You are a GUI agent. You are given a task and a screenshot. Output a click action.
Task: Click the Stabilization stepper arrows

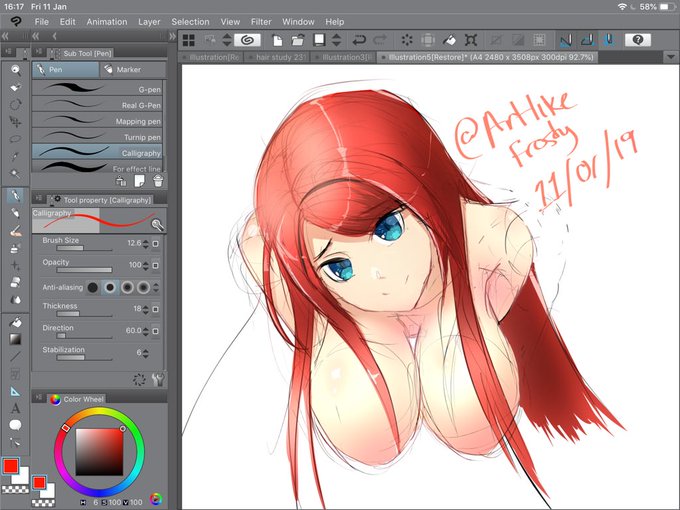pos(146,353)
